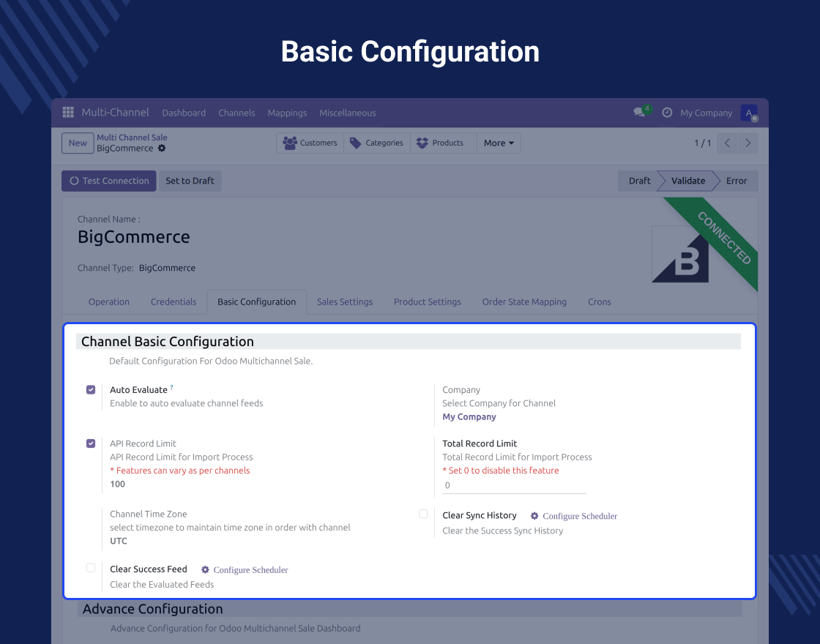
Task: Select the Basic Configuration tab
Action: coord(257,302)
